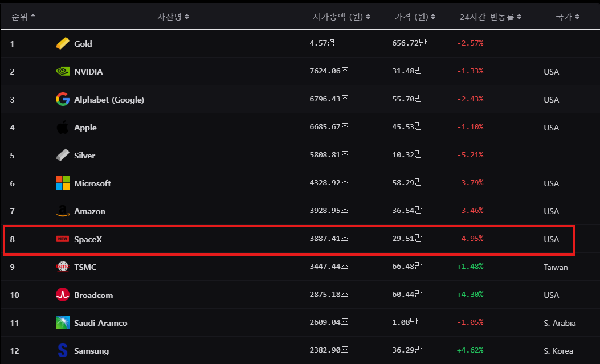Viewport: 600px width, 364px height.
Task: Click Gold change value -2.57%
Action: pyautogui.click(x=470, y=43)
